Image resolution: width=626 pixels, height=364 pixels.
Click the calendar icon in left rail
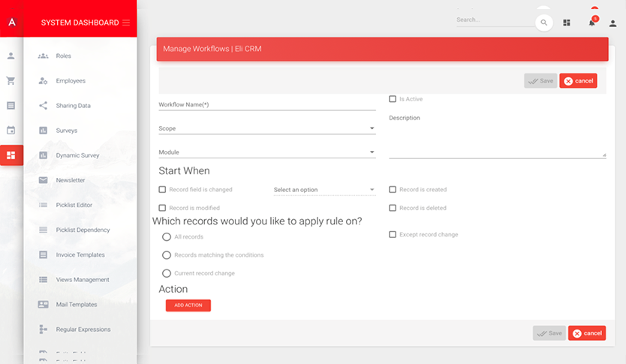(x=11, y=130)
